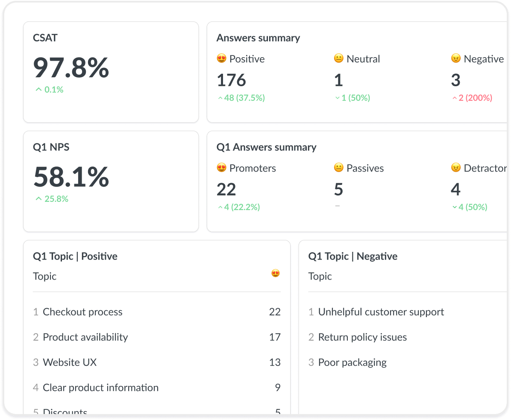Image resolution: width=511 pixels, height=420 pixels.
Task: Click the angry face emoji beside Negative
Action: click(456, 58)
